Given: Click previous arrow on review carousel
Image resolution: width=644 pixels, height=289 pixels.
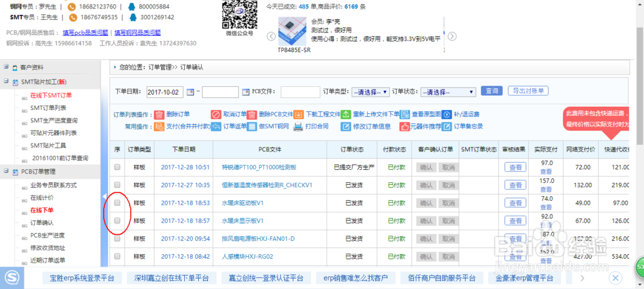Looking at the screenshot, I should point(271,36).
